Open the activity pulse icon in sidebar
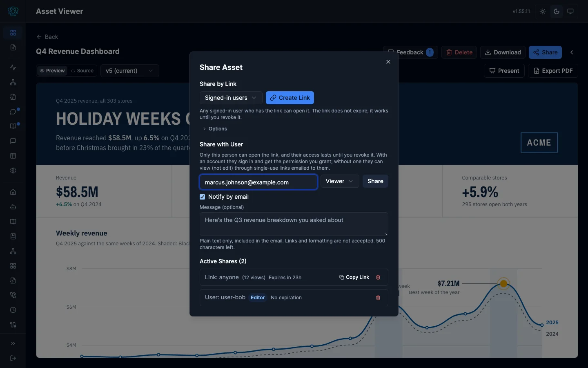588x368 pixels. click(x=13, y=67)
